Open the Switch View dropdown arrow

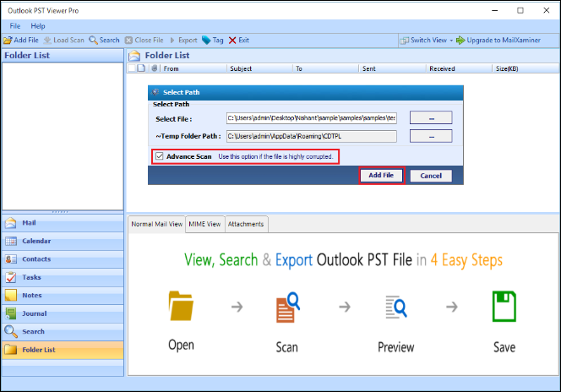point(451,41)
